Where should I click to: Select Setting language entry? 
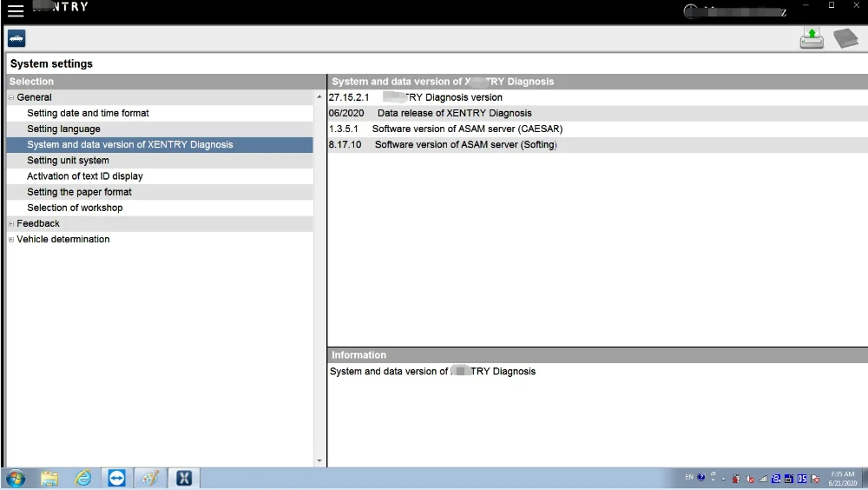pyautogui.click(x=63, y=129)
